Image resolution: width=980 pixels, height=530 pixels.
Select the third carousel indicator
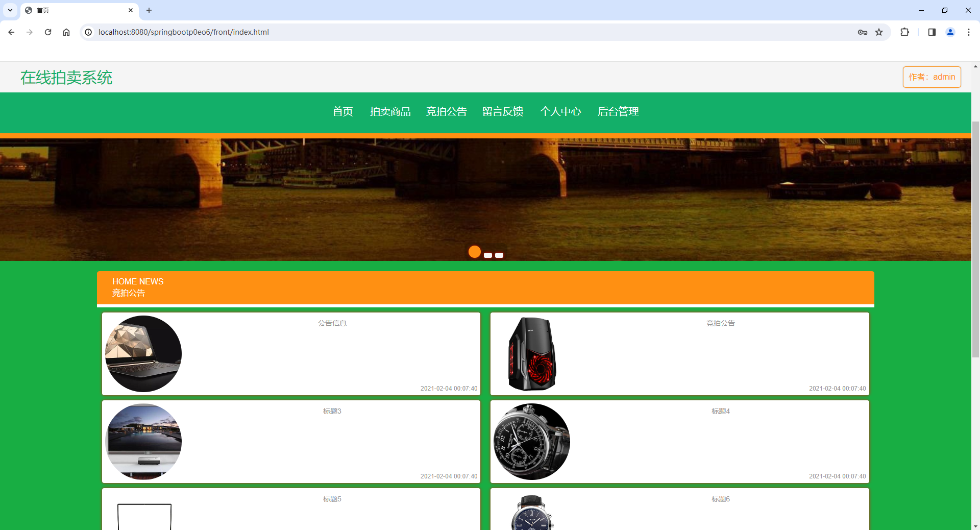(499, 255)
